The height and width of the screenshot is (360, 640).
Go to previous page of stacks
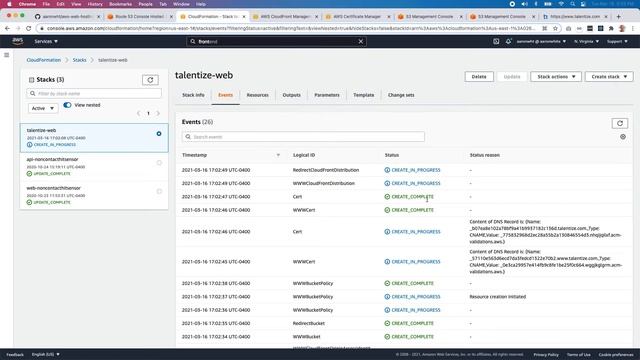(138, 113)
